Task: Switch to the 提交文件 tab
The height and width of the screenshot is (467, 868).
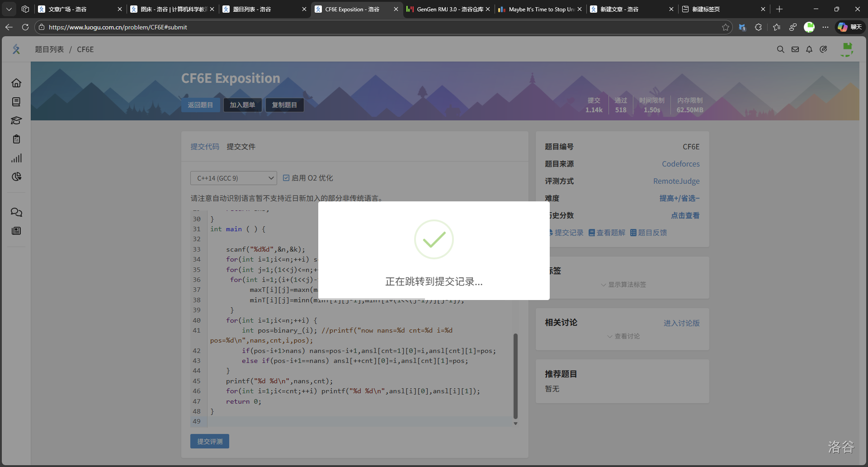Action: click(241, 147)
